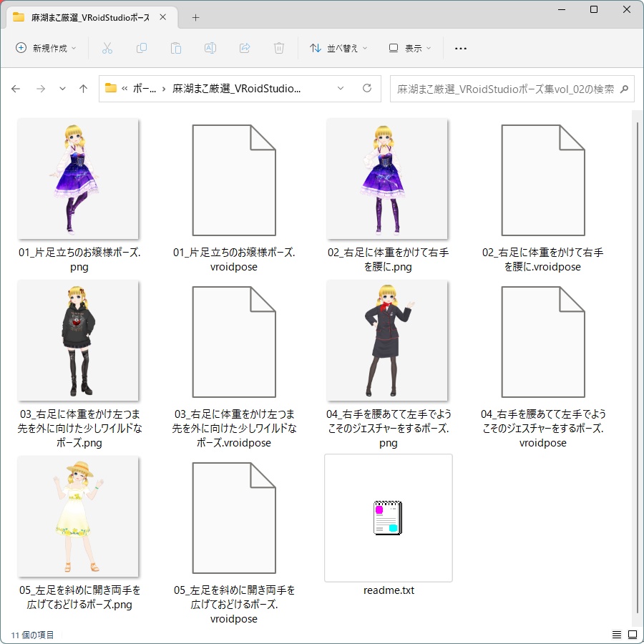Open the readme.txt file
This screenshot has height=644, width=644.
(x=388, y=518)
